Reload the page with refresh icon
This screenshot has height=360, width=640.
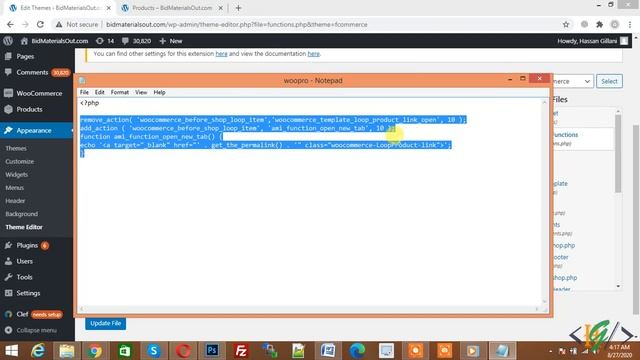pos(40,24)
